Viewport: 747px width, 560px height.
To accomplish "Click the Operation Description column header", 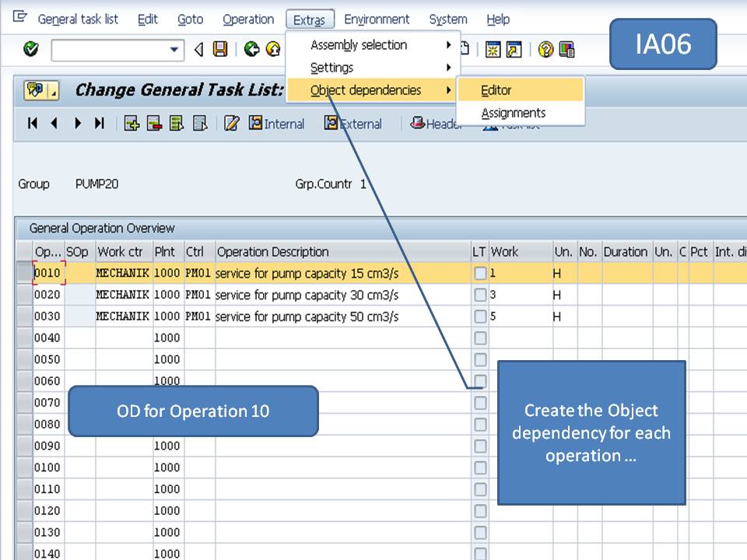I will point(342,251).
